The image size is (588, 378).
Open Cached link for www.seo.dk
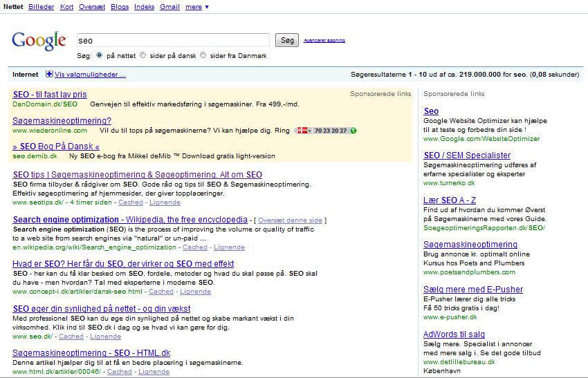[71, 337]
